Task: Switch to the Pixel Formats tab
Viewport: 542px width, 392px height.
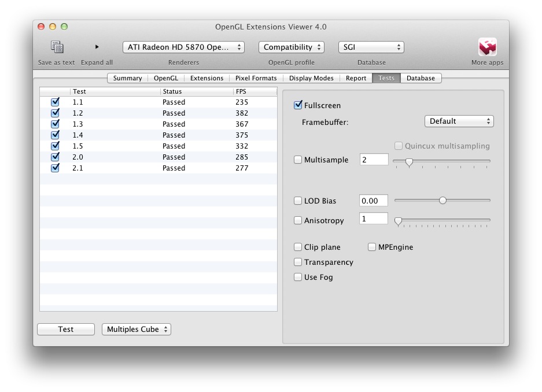Action: coord(256,78)
